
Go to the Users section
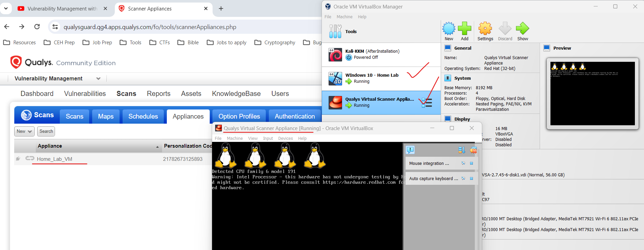[x=280, y=94]
